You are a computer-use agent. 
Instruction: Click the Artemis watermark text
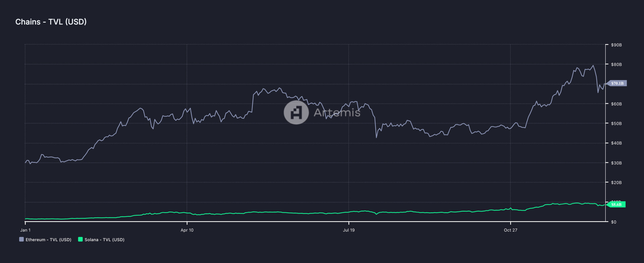tap(337, 112)
